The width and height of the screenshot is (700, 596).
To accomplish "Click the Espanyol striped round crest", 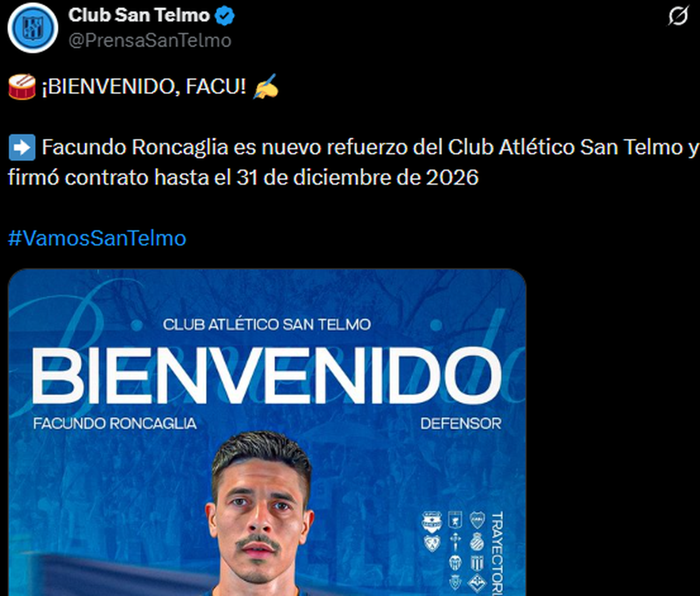I will tap(477, 542).
